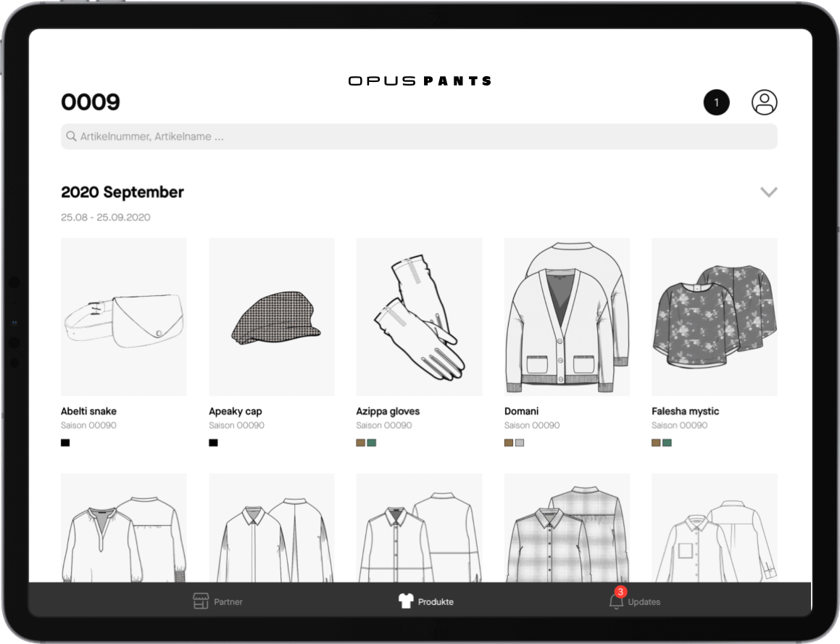The width and height of the screenshot is (840, 644).
Task: Open the Updates bell icon
Action: 616,601
